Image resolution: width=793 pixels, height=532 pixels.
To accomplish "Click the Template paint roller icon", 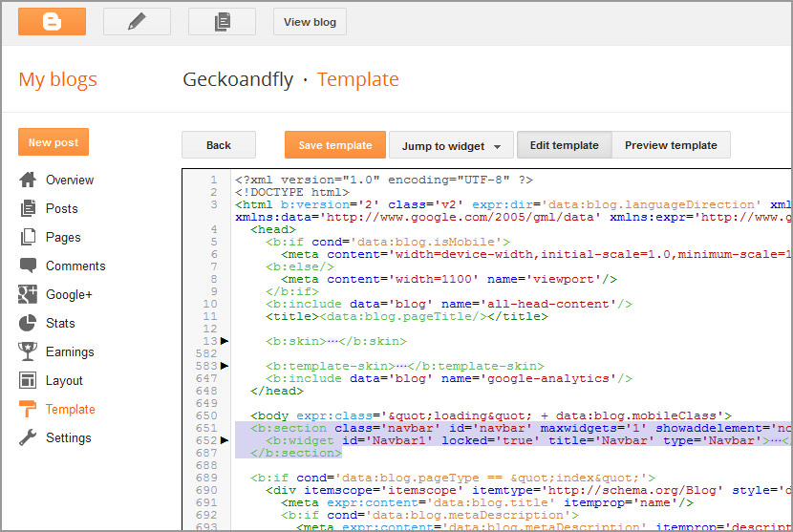I will click(28, 409).
